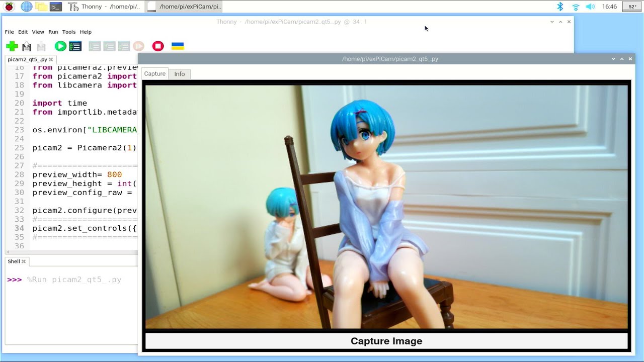Click the greyed-out Save file icon
This screenshot has height=362, width=644.
point(41,46)
